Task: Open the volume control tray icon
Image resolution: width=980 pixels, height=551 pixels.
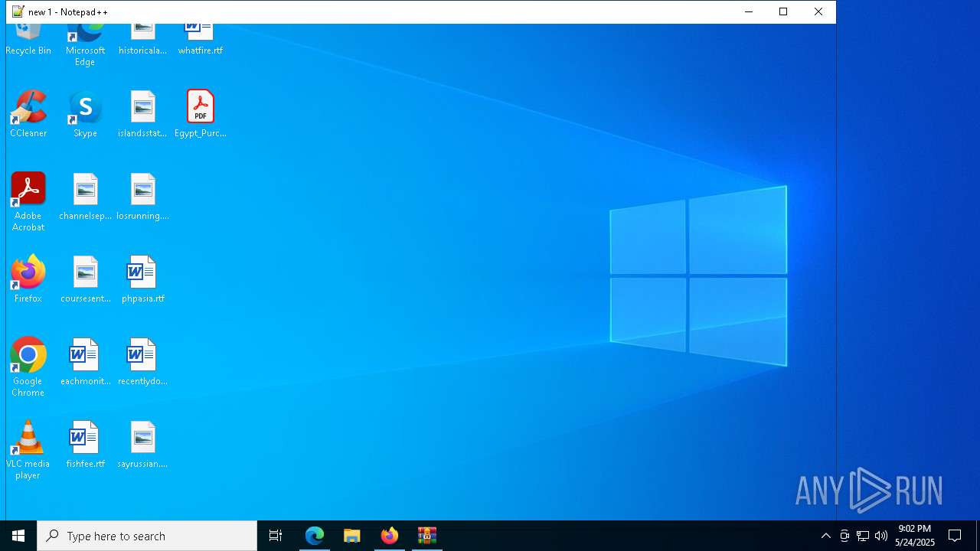Action: [881, 536]
